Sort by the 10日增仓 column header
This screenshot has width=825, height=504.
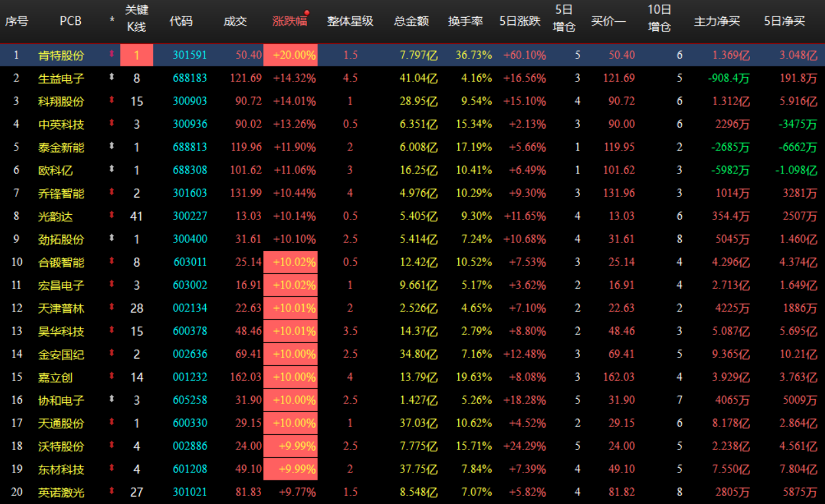pos(659,18)
